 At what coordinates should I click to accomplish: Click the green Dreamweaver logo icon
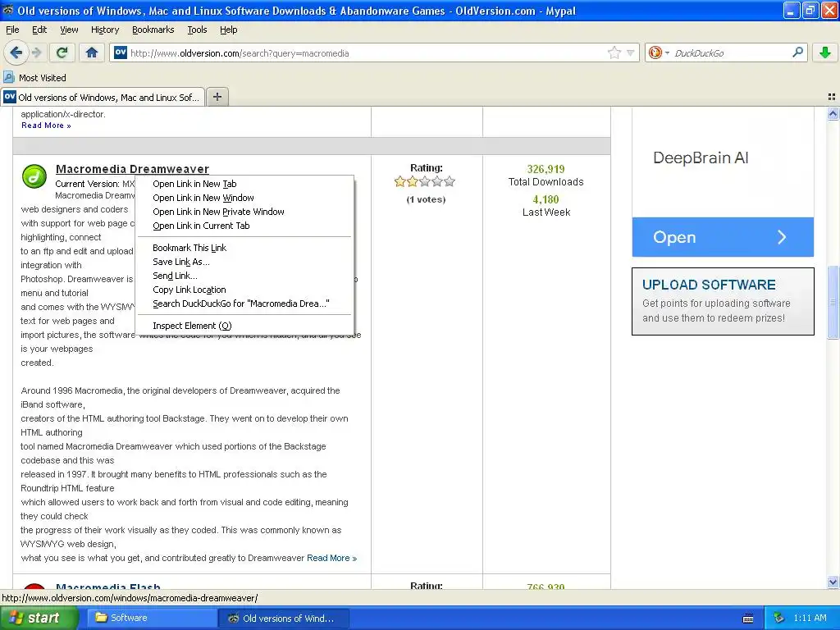click(x=34, y=176)
